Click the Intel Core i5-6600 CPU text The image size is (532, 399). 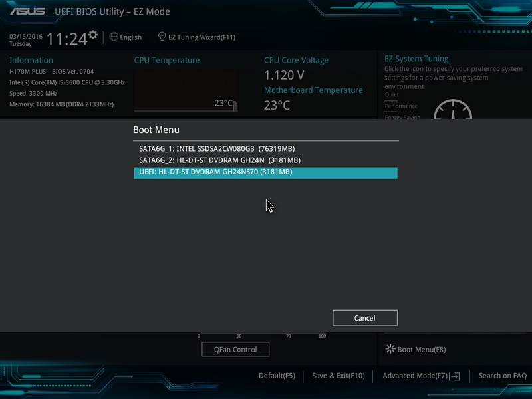67,82
